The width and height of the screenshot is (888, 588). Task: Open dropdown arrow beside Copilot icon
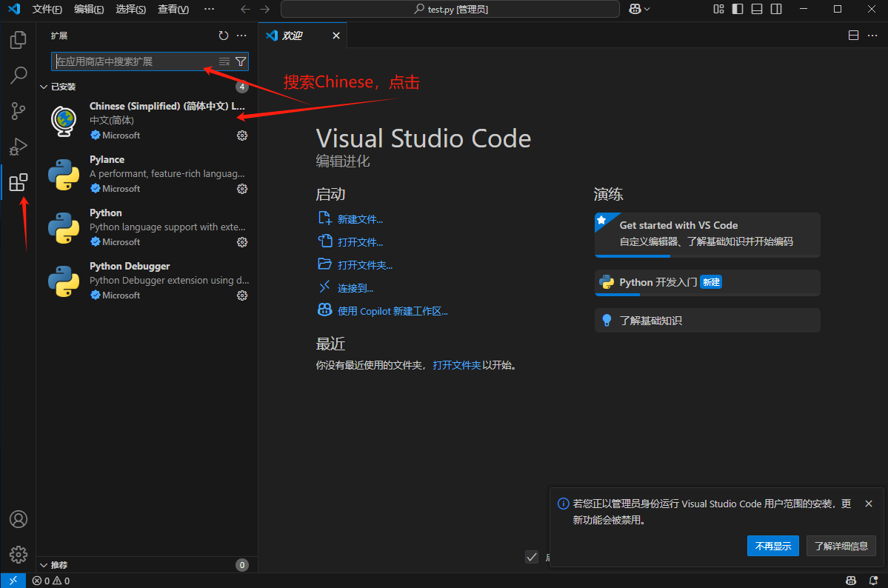(x=647, y=9)
